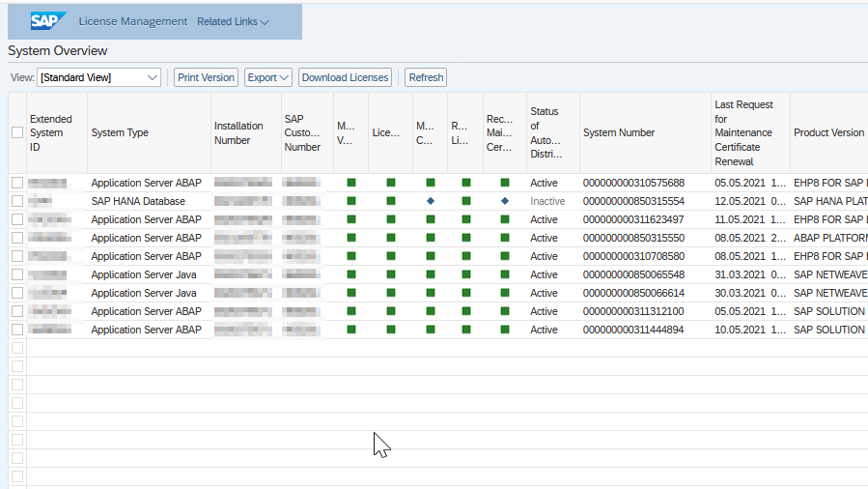
Task: Click green Rec...Mai... square for system 000000000311444894
Action: tap(504, 330)
